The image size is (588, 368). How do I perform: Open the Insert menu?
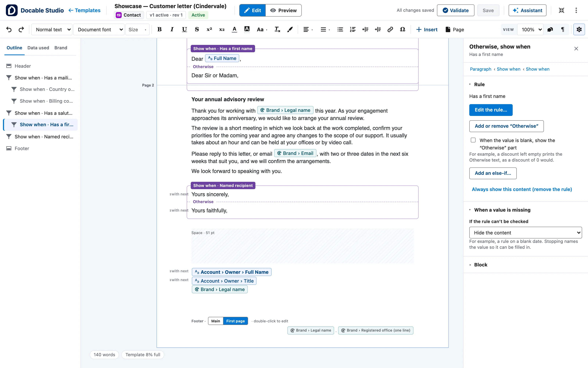(x=427, y=29)
